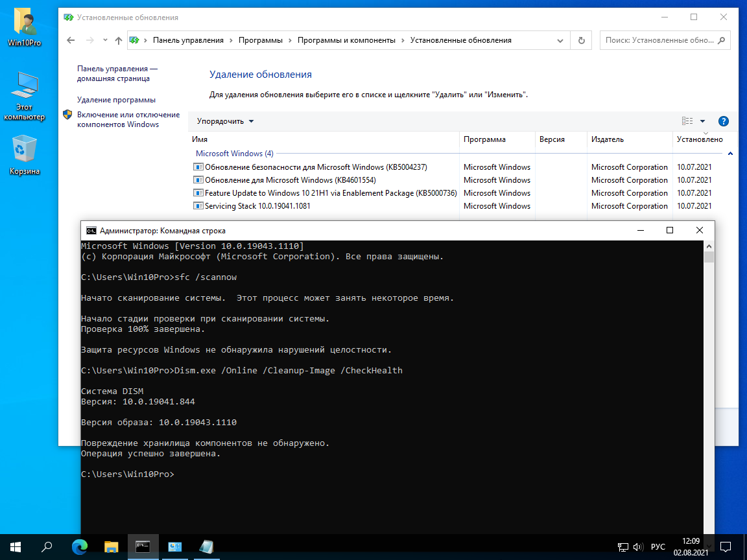Screen dimensions: 747x560
Task: Open Включение или отключение компонентов Windows link
Action: pyautogui.click(x=128, y=119)
